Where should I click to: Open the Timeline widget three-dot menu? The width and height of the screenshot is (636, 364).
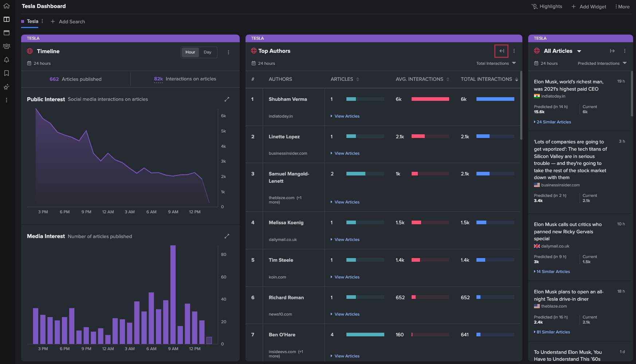(x=228, y=52)
